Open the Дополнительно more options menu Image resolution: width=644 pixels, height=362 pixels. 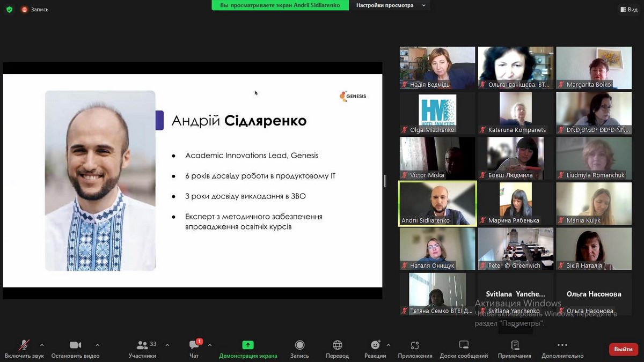point(562,345)
